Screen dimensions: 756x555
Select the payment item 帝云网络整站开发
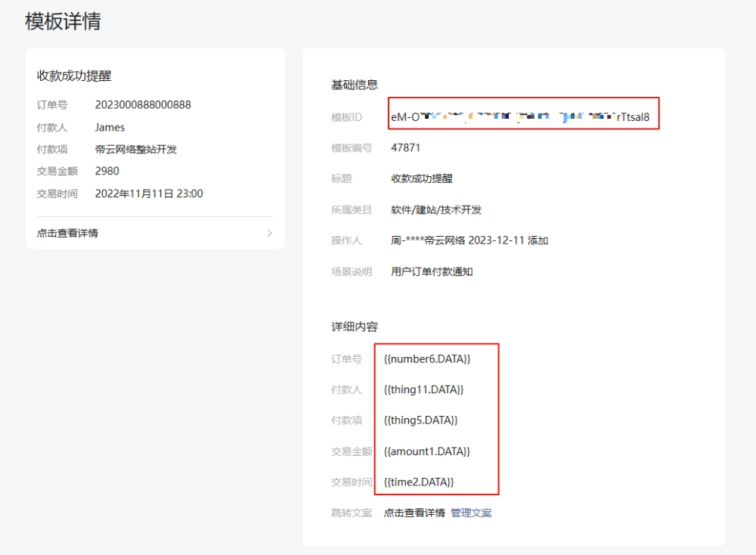coord(136,149)
